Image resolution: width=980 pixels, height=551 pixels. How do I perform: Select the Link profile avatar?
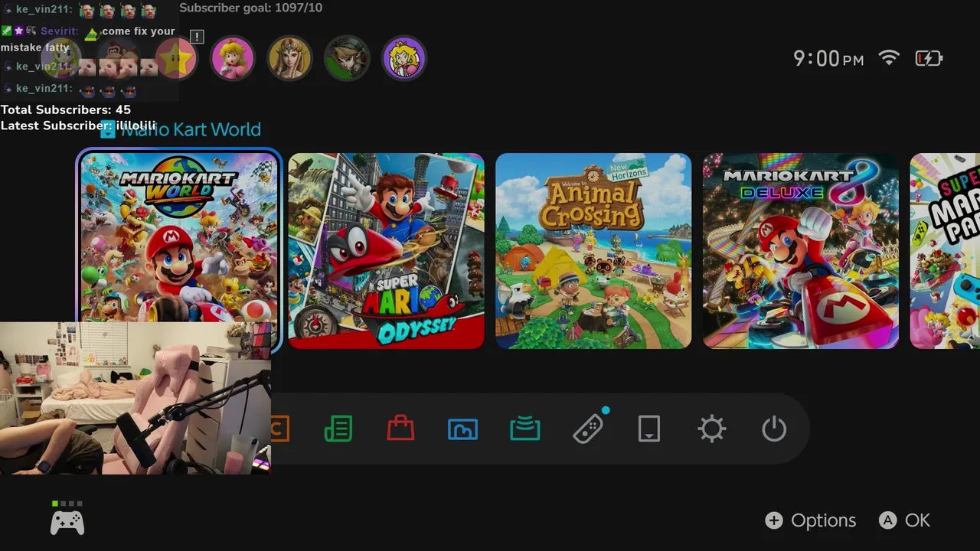point(347,59)
